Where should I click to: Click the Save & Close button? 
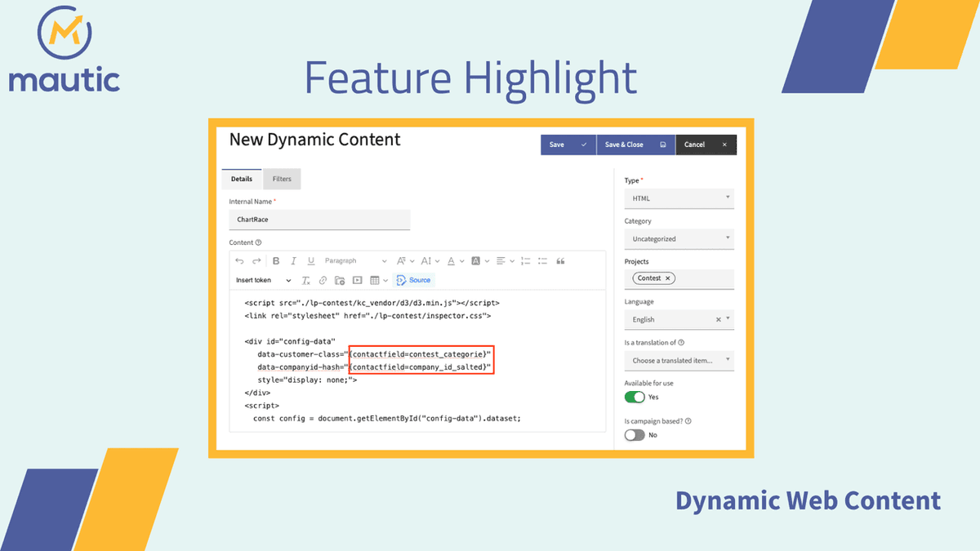tap(636, 144)
